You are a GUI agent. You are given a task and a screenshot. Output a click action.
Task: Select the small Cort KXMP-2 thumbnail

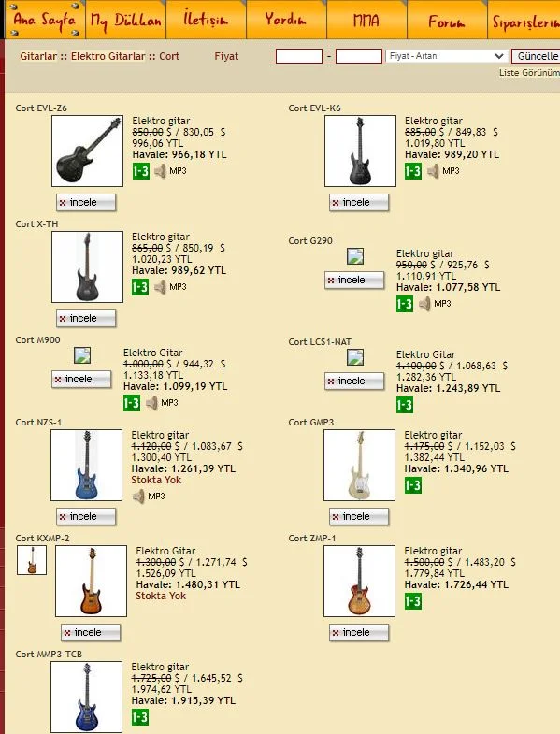[x=32, y=560]
